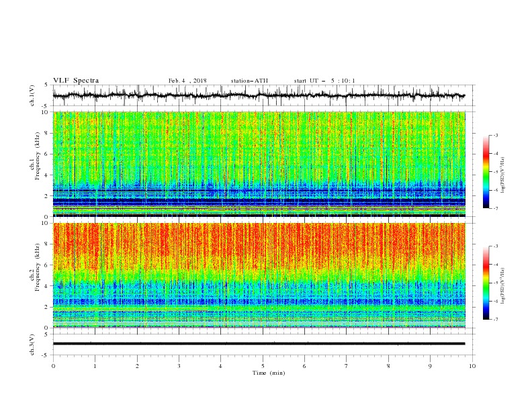Click the ch.2 color scale "log(PSD)(V²/Hz)" label
Image resolution: width=532 pixels, height=411 pixels.
pyautogui.click(x=503, y=286)
